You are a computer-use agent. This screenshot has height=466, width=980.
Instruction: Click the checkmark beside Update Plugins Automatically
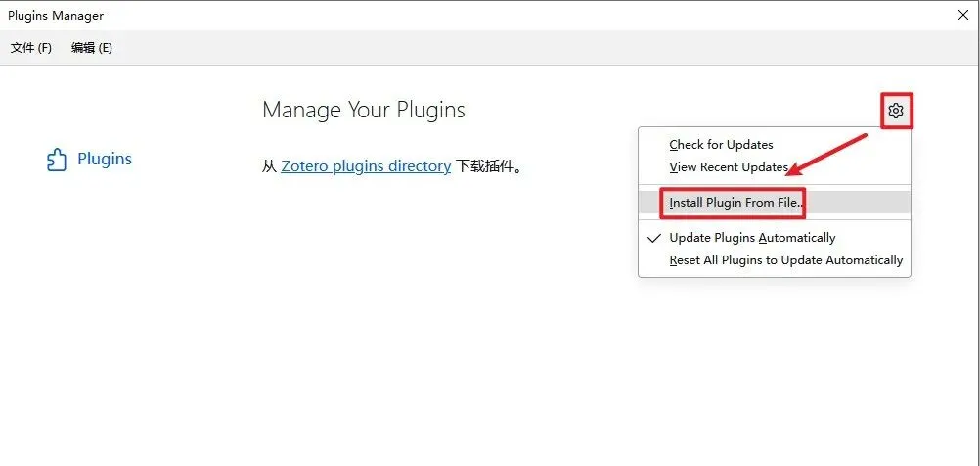654,238
